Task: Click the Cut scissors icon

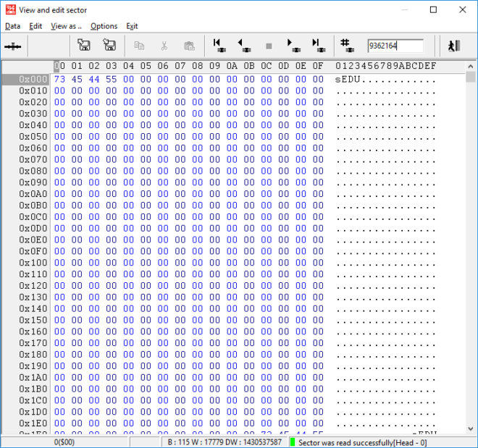Action: pyautogui.click(x=164, y=46)
